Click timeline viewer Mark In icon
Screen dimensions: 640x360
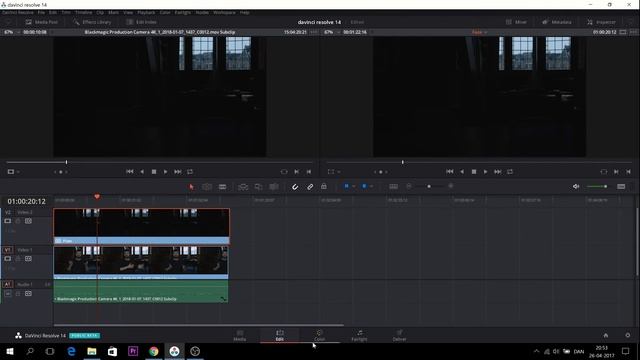pyautogui.click(x=616, y=172)
